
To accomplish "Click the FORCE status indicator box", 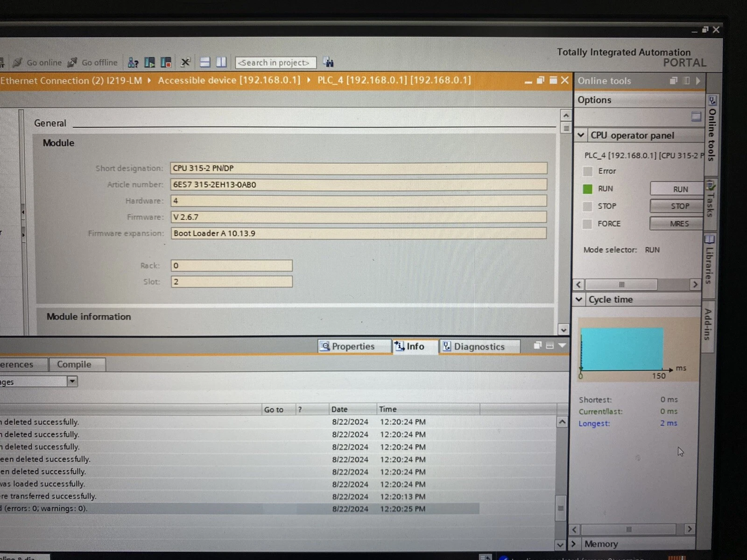I will (x=588, y=224).
